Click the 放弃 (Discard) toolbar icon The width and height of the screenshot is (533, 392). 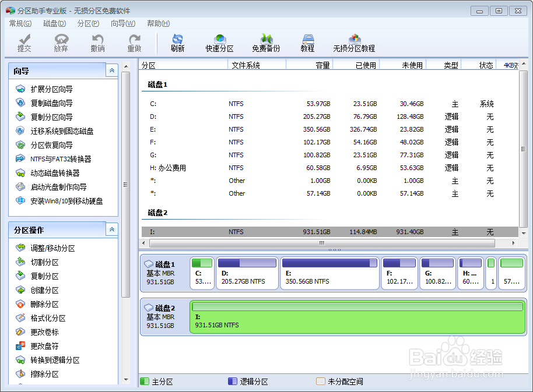[61, 43]
